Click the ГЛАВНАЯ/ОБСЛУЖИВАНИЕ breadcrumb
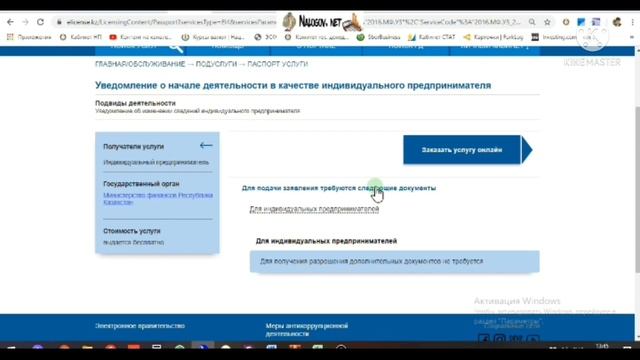Screen dimensions: 640x360 point(140,64)
